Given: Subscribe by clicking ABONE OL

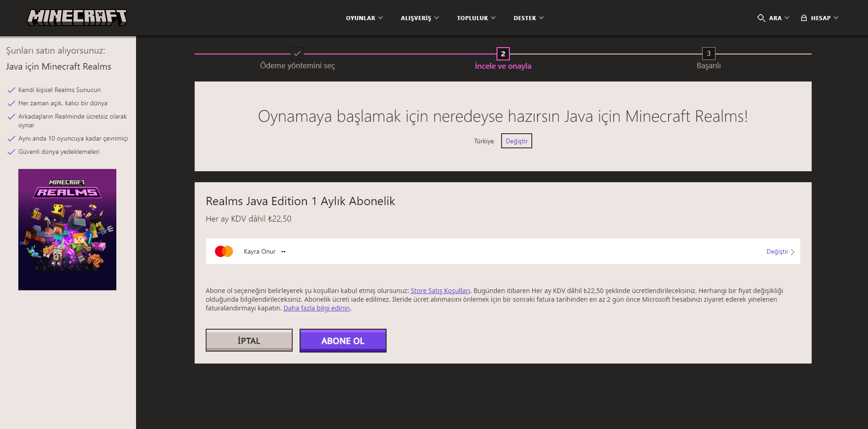Looking at the screenshot, I should pyautogui.click(x=343, y=341).
